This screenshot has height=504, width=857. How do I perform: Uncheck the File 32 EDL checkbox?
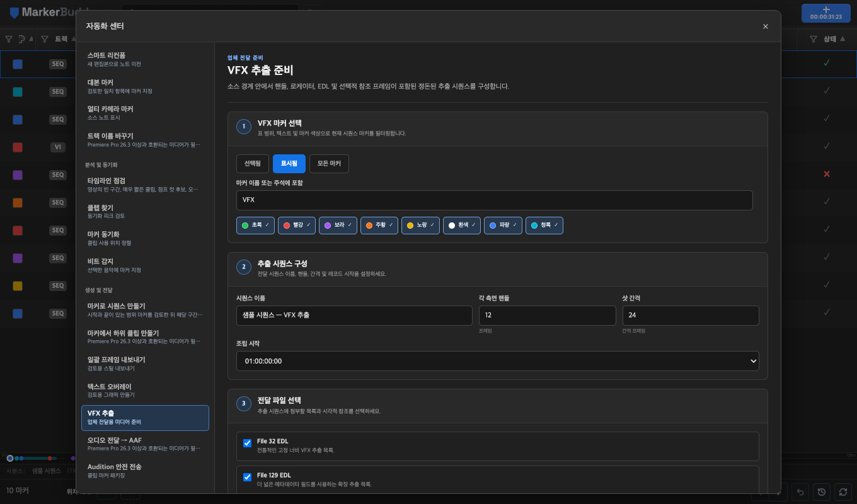248,443
